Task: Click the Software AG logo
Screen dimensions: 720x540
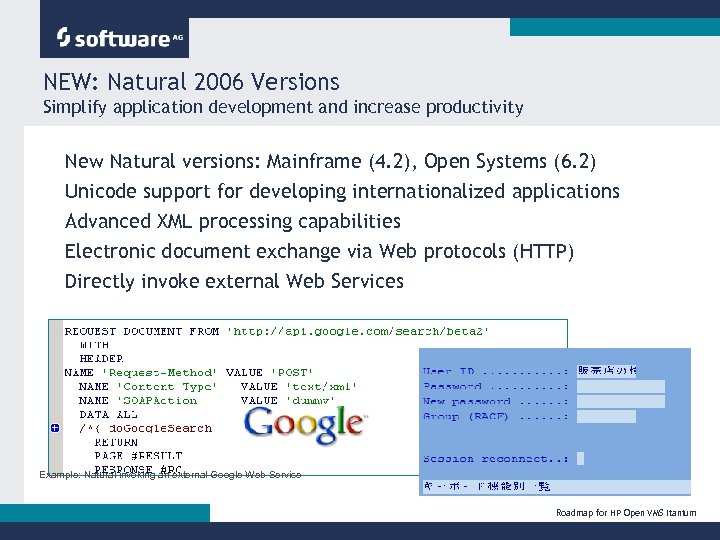Action: (x=120, y=38)
